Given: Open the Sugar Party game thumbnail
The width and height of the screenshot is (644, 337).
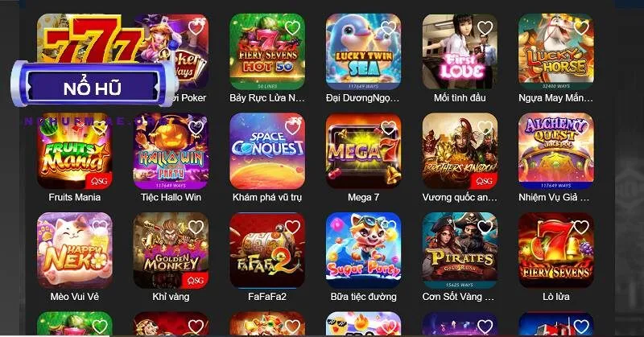Looking at the screenshot, I should pos(364,250).
